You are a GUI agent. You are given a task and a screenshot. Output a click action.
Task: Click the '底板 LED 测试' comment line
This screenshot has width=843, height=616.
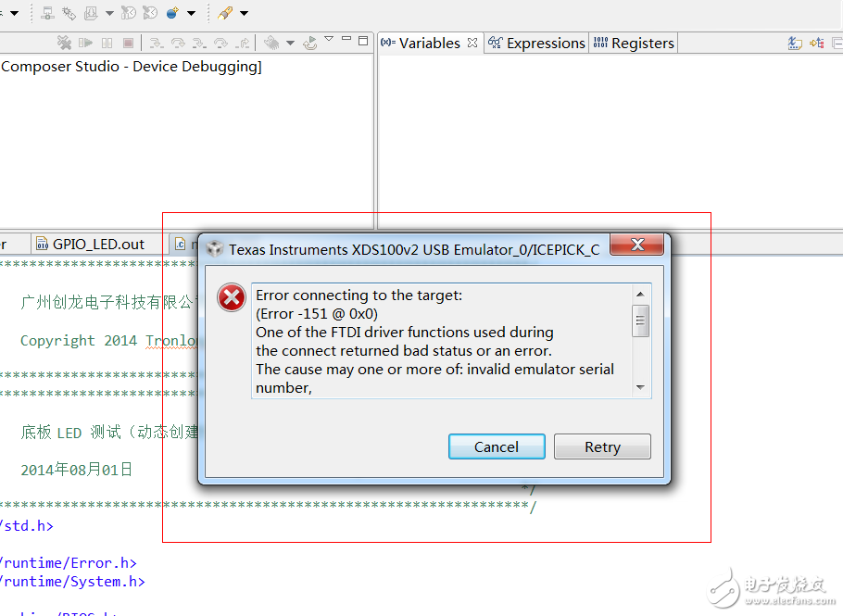[109, 433]
